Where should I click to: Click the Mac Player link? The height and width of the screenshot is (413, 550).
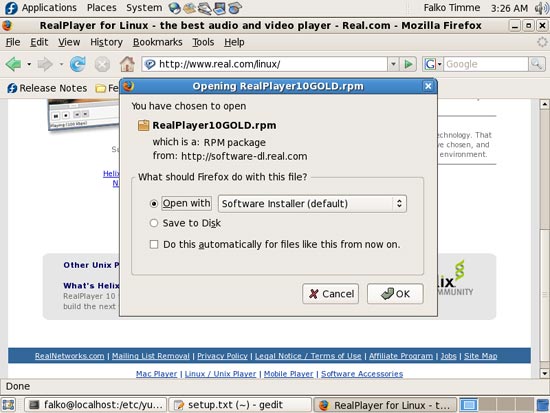pos(156,374)
